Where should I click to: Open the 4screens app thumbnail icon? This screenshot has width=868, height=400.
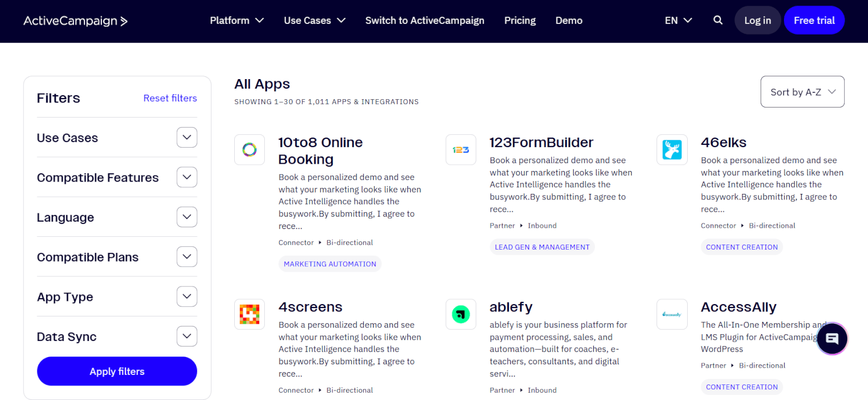(249, 314)
